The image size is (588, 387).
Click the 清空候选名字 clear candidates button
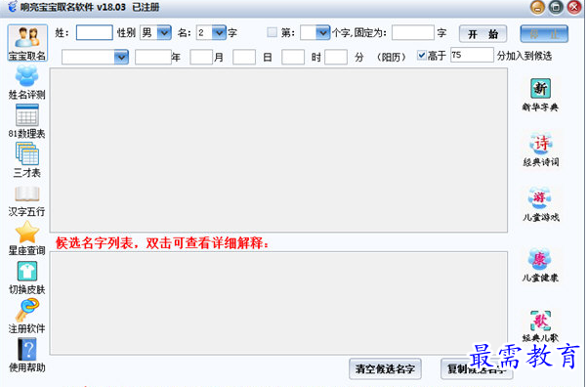(x=385, y=368)
